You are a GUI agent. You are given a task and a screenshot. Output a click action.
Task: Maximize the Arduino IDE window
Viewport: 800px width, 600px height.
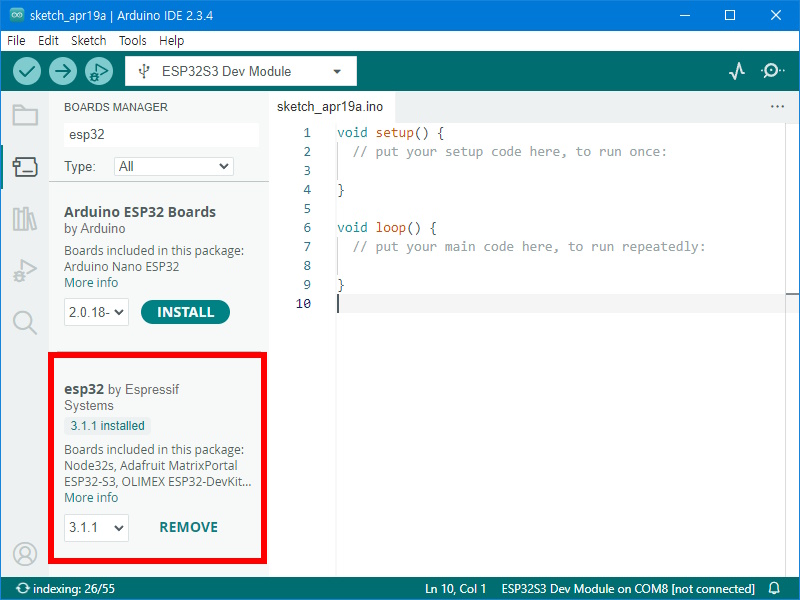(x=730, y=15)
